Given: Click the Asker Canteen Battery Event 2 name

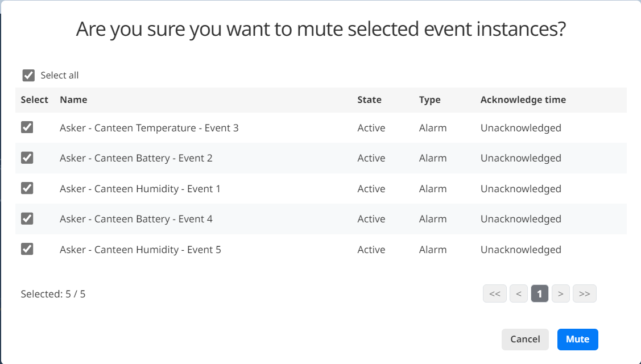Looking at the screenshot, I should pyautogui.click(x=136, y=158).
